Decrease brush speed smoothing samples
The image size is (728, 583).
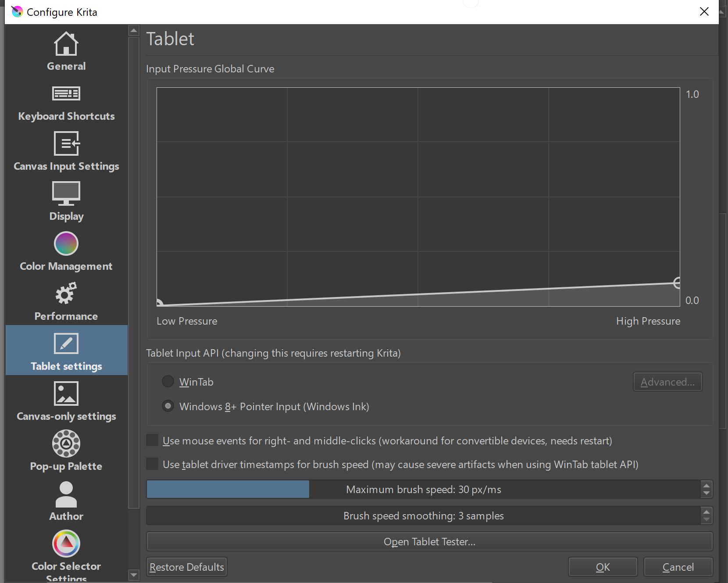click(706, 520)
